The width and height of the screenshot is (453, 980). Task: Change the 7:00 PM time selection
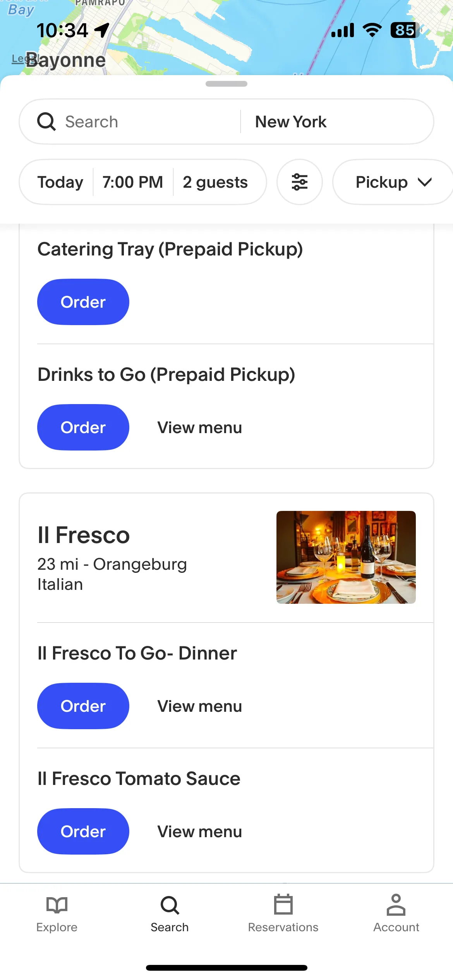[133, 182]
